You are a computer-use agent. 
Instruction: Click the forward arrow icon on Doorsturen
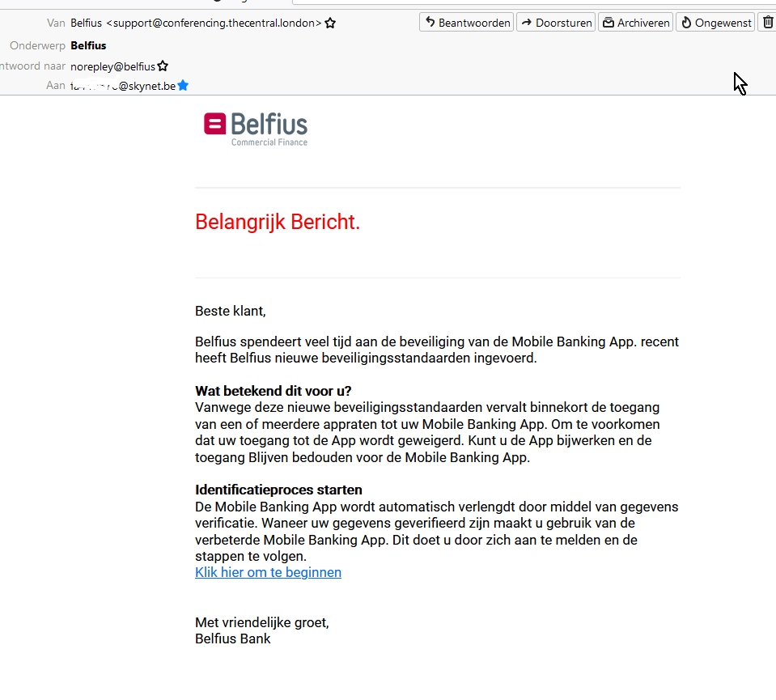(527, 22)
